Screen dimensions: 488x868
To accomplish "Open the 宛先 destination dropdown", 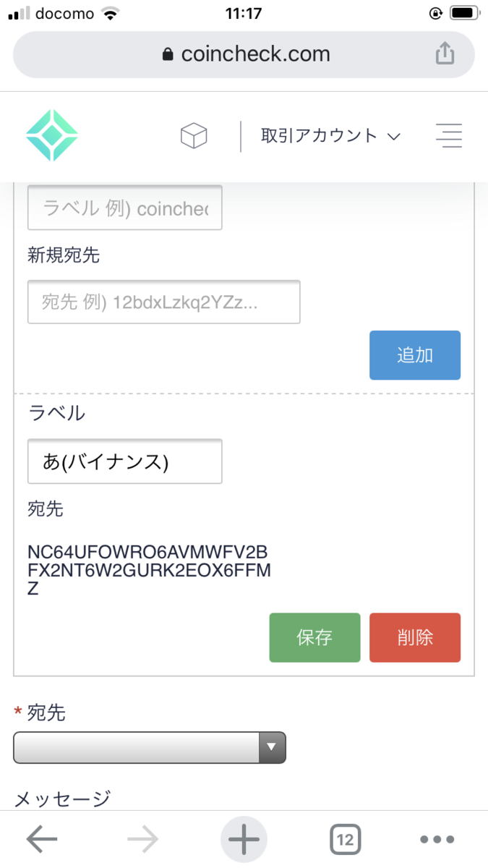I will point(149,748).
